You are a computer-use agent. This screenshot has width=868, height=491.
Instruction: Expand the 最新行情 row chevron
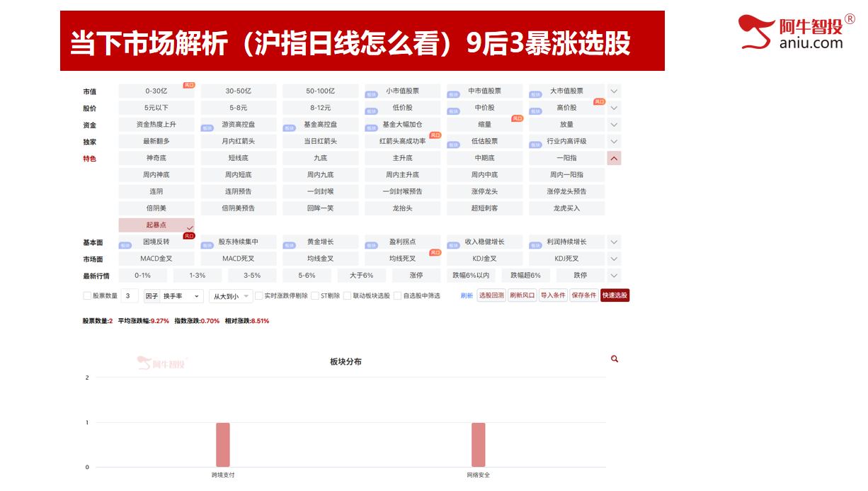[x=615, y=276]
